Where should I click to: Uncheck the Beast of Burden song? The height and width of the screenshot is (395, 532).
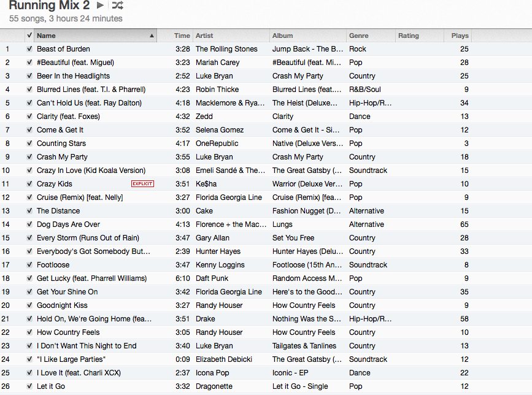coord(29,49)
